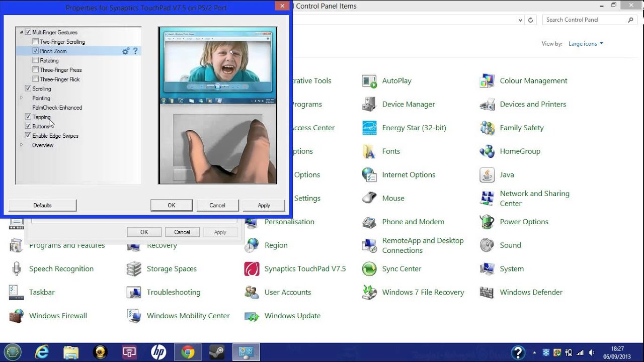The image size is (644, 362).
Task: Open the Power Options icon
Action: [487, 222]
